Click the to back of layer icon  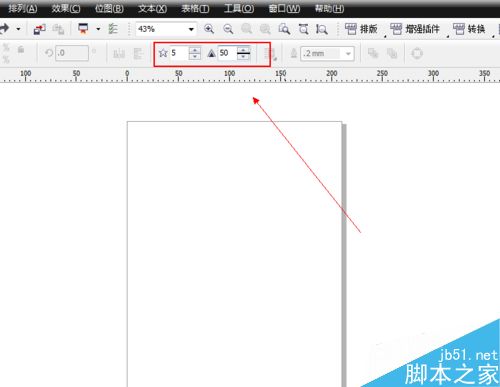click(392, 53)
